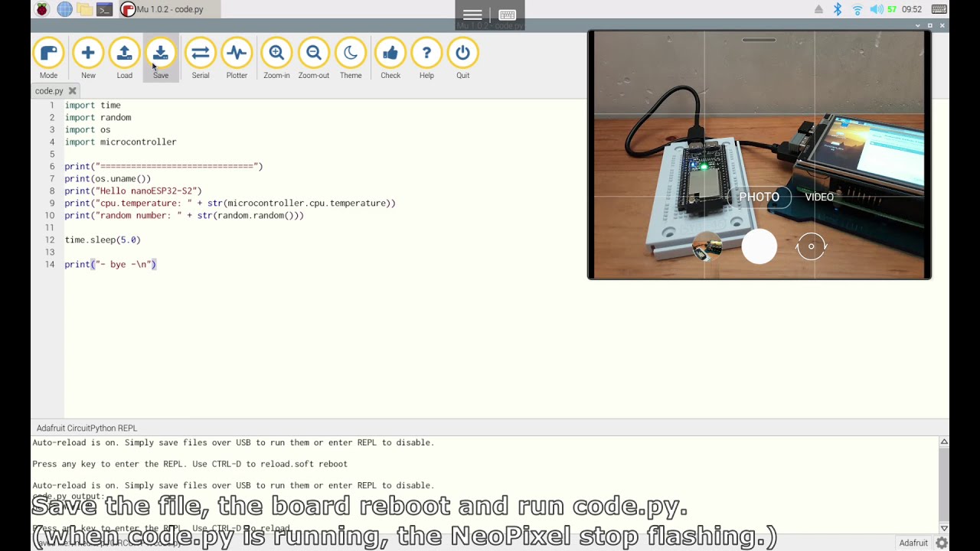This screenshot has height=551, width=980.
Task: Open the file manager folder icon
Action: click(x=84, y=9)
